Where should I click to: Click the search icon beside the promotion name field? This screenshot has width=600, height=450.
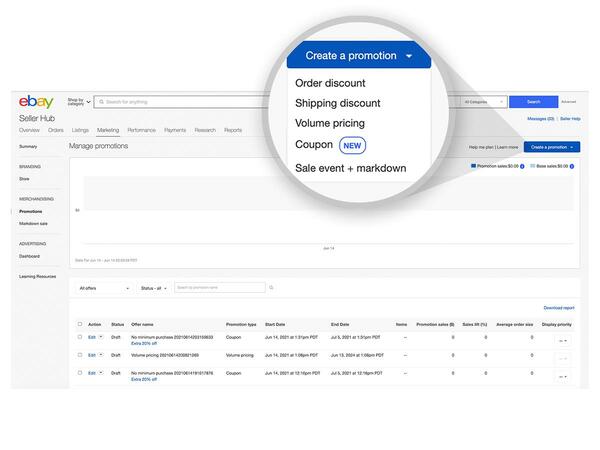tap(271, 287)
